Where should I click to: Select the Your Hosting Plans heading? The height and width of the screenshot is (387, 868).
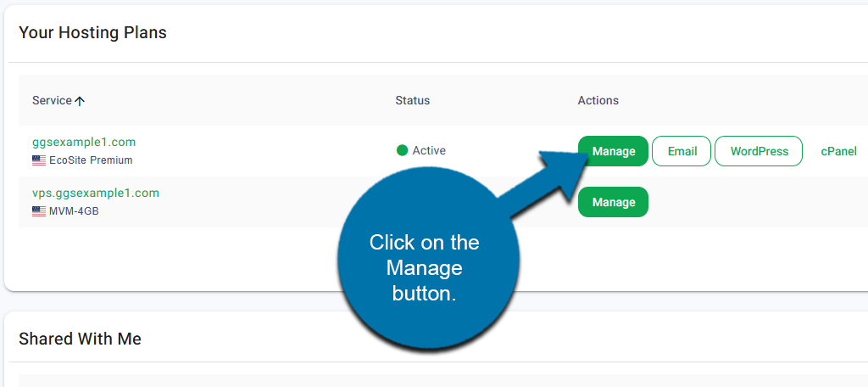92,32
